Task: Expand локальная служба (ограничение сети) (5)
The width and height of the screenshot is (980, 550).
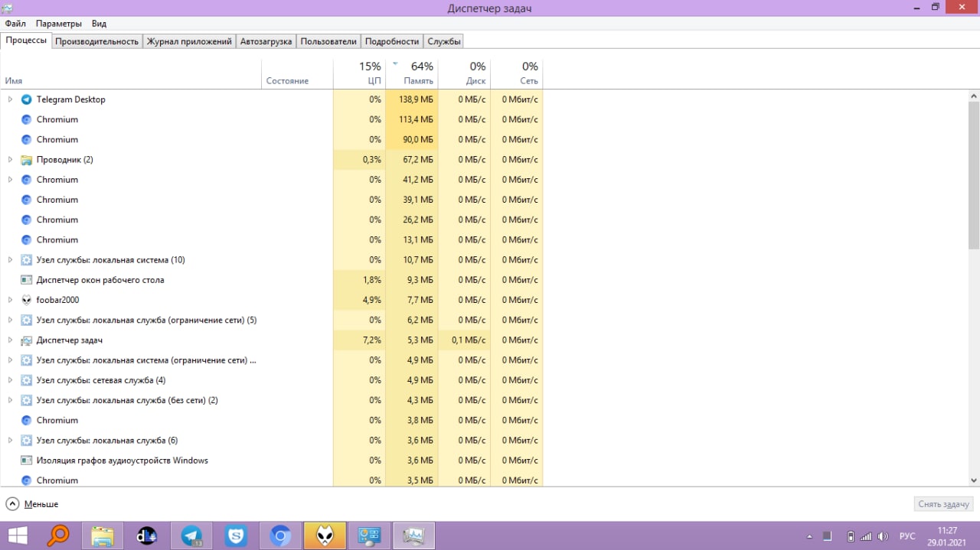Action: click(x=10, y=320)
